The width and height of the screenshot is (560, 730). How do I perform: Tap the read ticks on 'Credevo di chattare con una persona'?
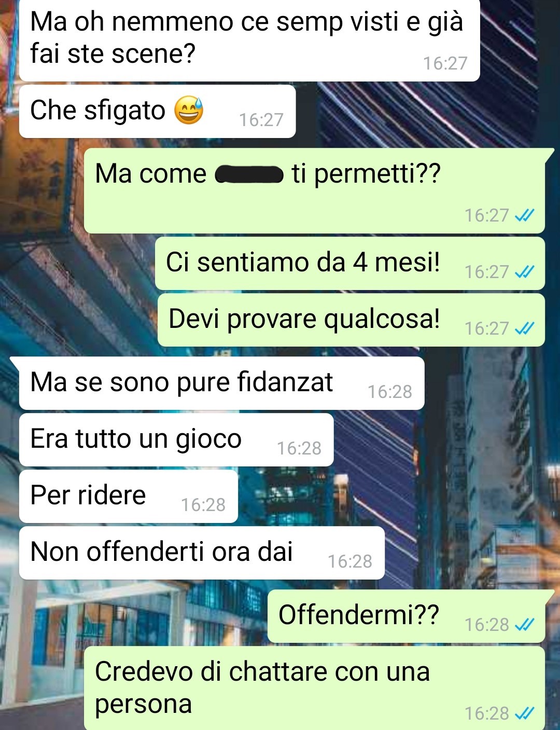(x=524, y=713)
